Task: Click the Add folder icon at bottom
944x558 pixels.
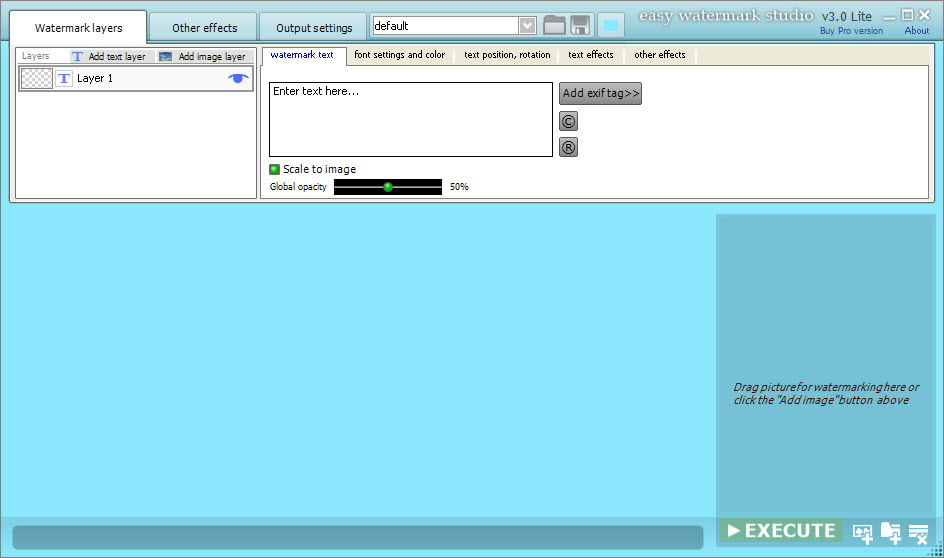Action: tap(890, 533)
